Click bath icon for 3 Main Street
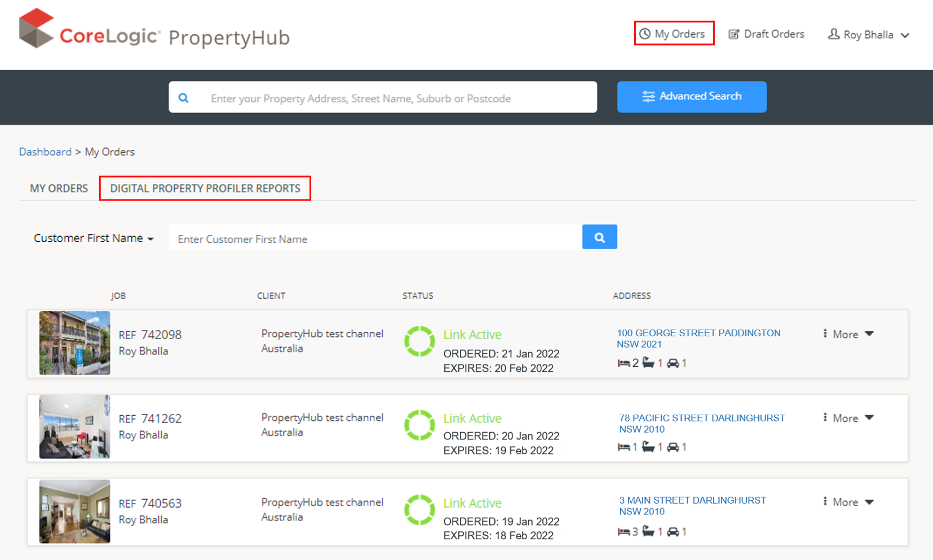The height and width of the screenshot is (560, 933). click(x=648, y=531)
